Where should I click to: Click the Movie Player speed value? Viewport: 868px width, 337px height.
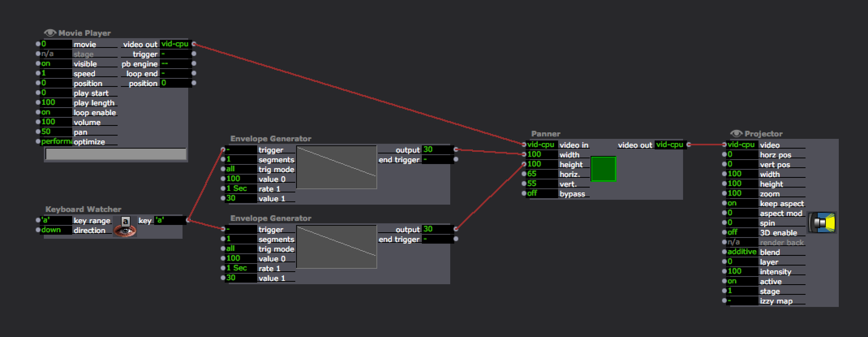point(56,73)
